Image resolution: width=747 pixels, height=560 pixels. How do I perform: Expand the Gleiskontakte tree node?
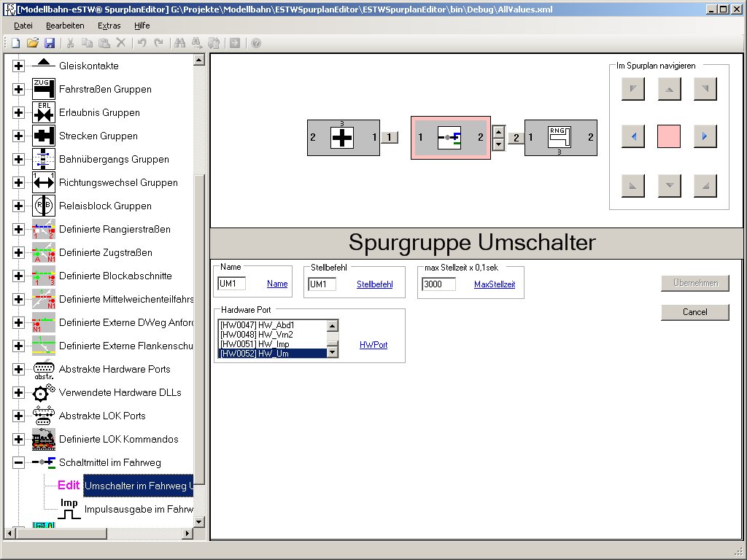point(18,66)
